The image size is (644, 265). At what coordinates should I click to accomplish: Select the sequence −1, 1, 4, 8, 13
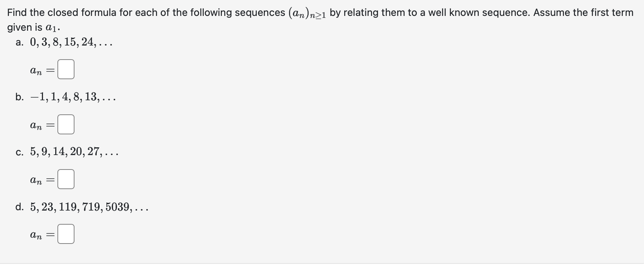pyautogui.click(x=73, y=97)
